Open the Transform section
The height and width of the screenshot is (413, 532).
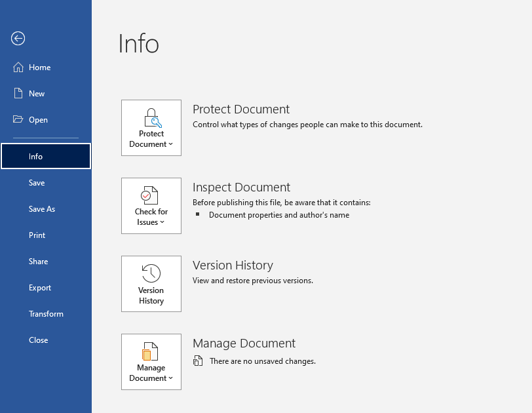pos(46,313)
